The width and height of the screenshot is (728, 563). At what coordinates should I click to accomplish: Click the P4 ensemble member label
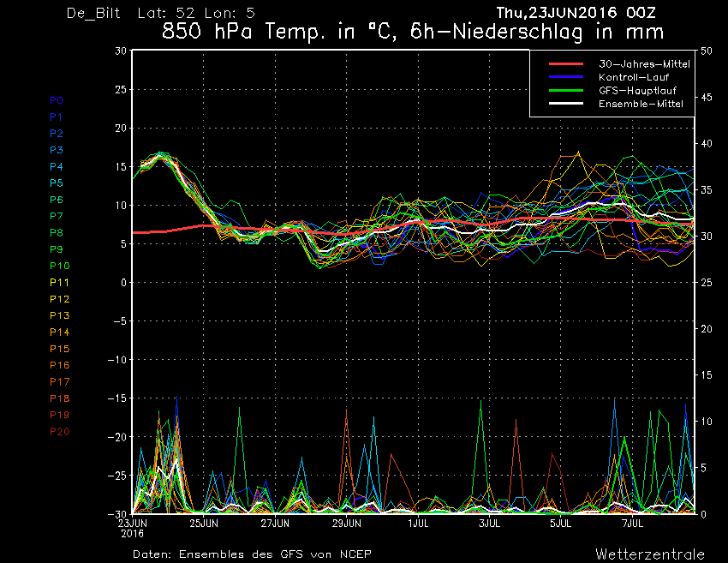pos(57,167)
